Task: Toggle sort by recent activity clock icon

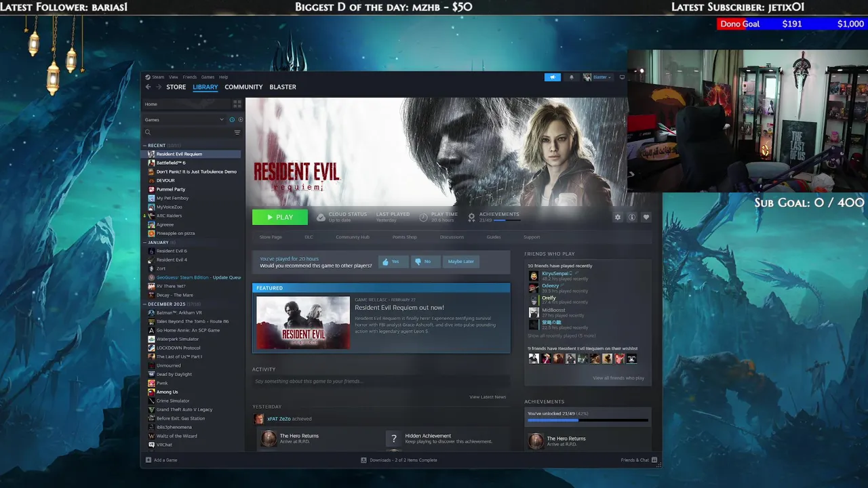Action: pos(232,119)
